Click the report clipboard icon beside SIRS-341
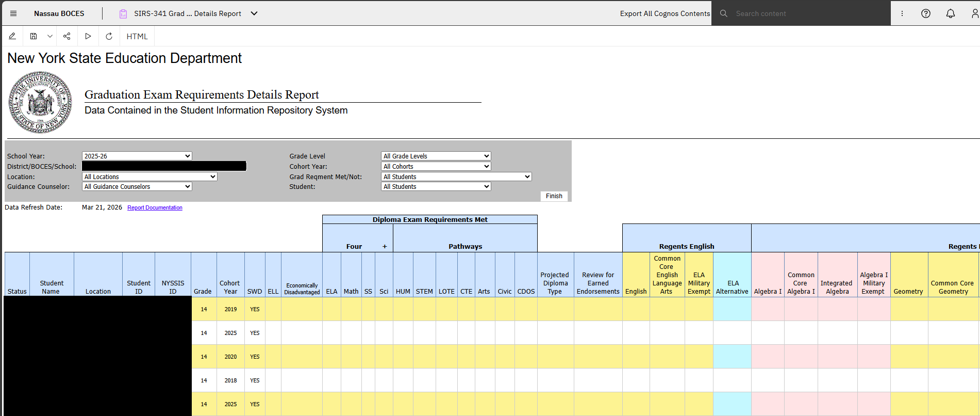Image resolution: width=980 pixels, height=416 pixels. point(123,14)
